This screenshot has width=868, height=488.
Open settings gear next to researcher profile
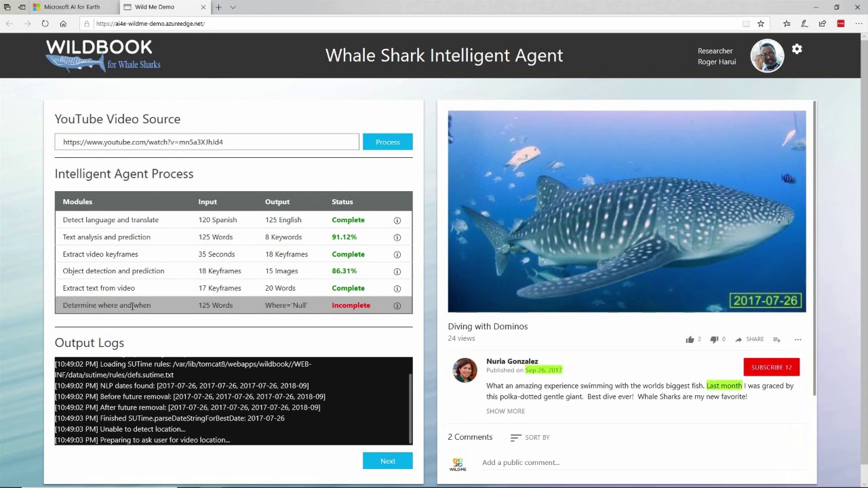click(x=797, y=49)
